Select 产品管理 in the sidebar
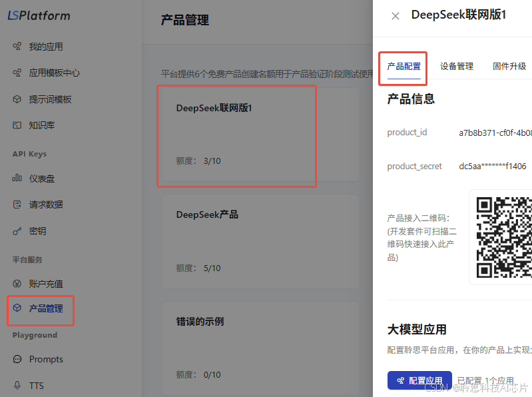Image resolution: width=532 pixels, height=397 pixels. pos(46,308)
